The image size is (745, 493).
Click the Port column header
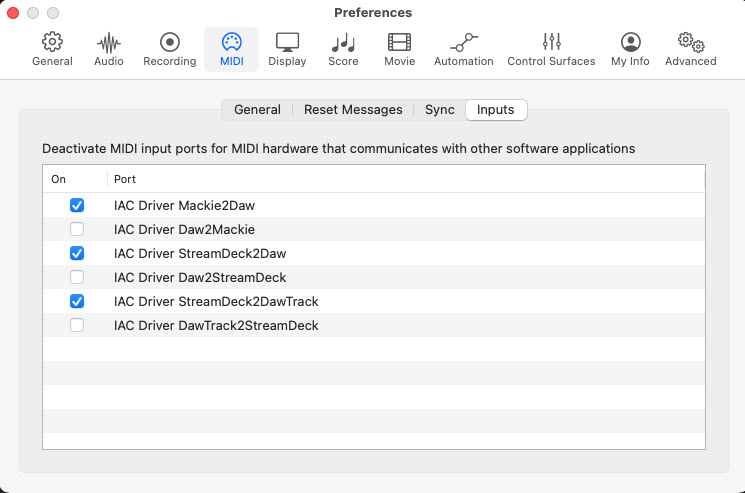[125, 179]
